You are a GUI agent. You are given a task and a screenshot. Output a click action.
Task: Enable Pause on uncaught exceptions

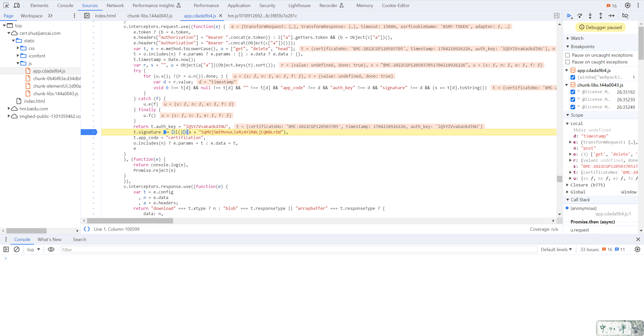[568, 55]
